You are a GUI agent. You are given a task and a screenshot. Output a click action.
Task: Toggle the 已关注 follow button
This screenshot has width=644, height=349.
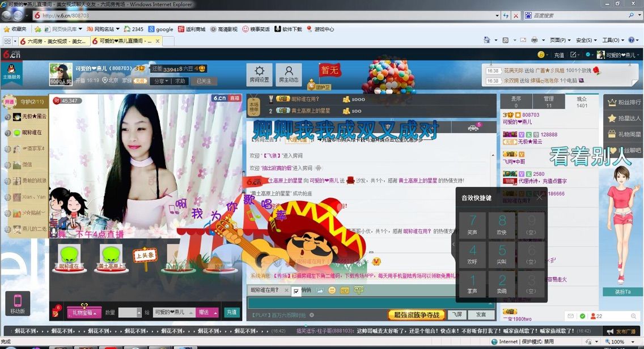[204, 81]
